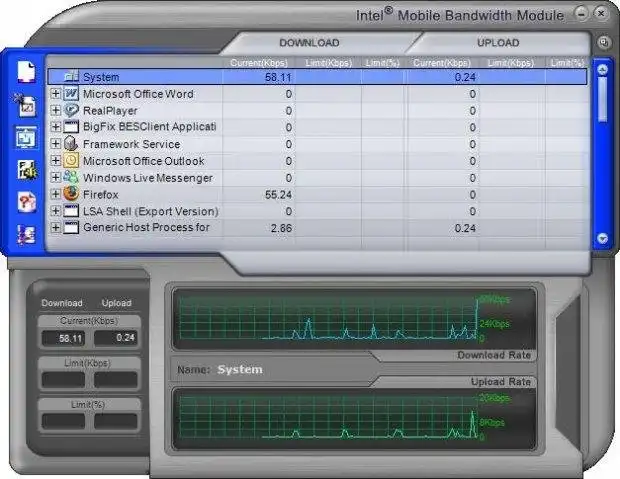Click the Upload Rate graph

(x=354, y=418)
